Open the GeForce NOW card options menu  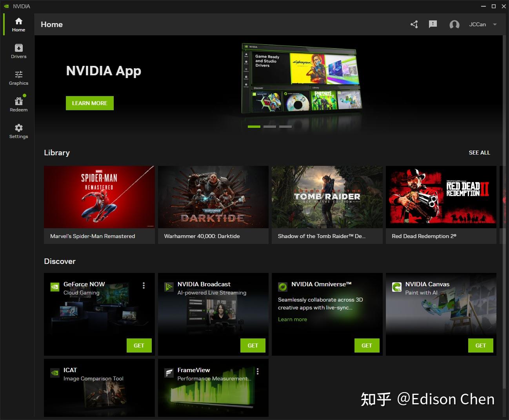coord(144,285)
